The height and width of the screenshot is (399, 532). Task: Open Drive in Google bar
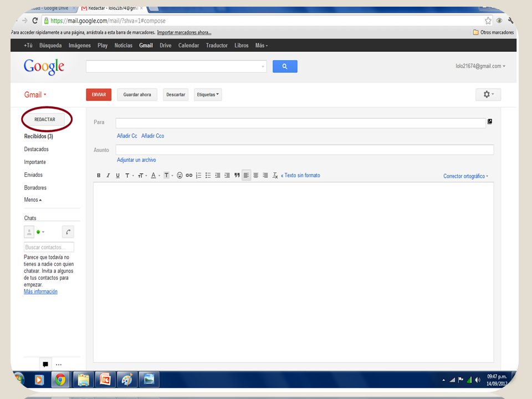166,45
